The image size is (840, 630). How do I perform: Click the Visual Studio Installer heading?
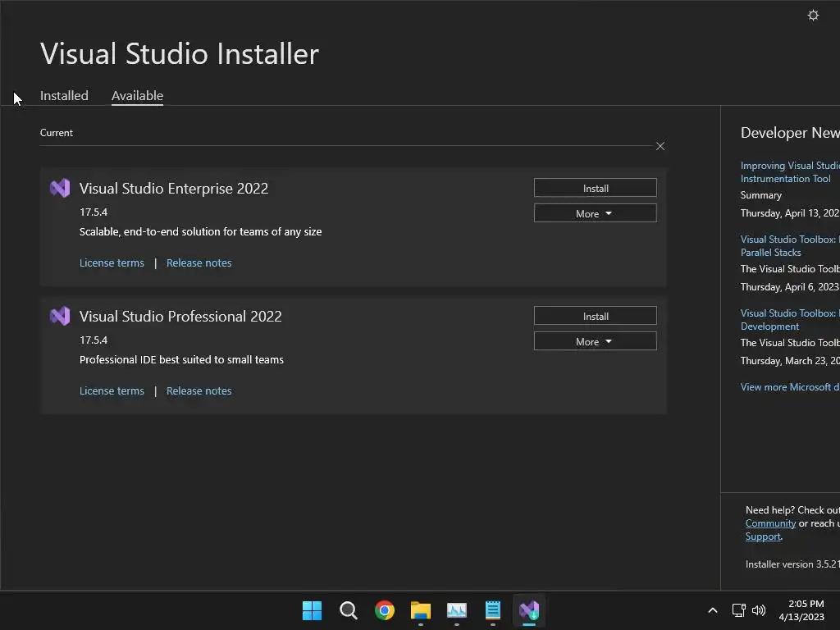(x=180, y=53)
